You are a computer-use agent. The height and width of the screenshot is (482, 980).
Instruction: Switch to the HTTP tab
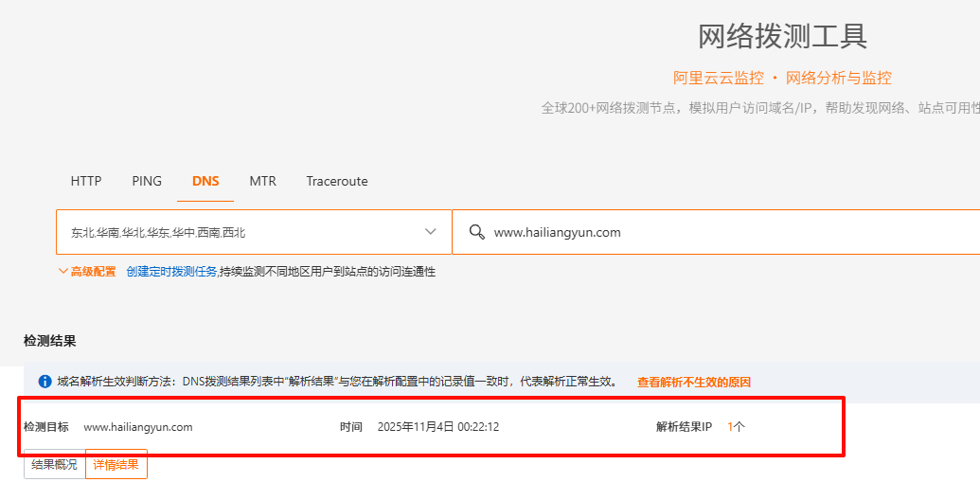(86, 181)
